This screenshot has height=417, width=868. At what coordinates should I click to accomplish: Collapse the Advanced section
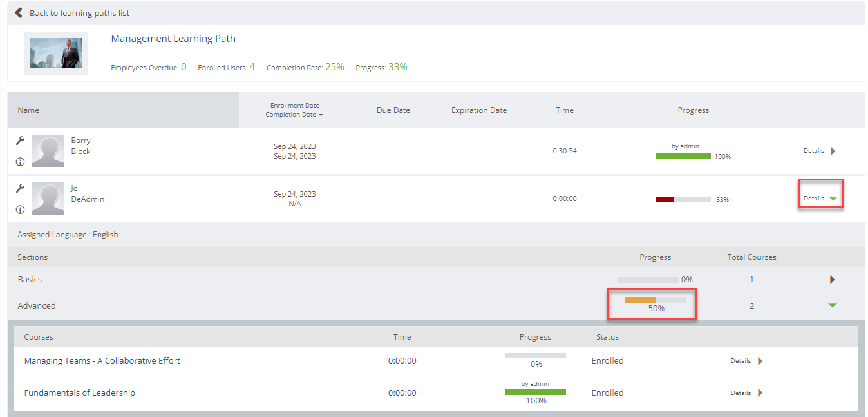tap(832, 305)
